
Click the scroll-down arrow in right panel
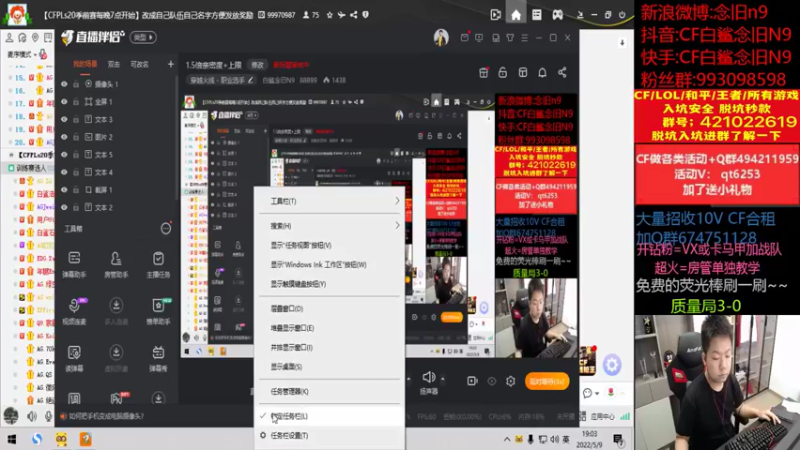click(x=622, y=43)
